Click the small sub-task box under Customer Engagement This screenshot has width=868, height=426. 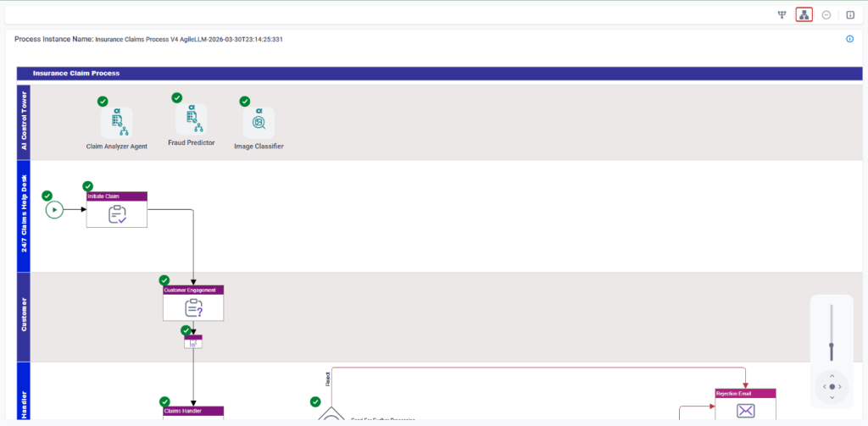(x=193, y=342)
